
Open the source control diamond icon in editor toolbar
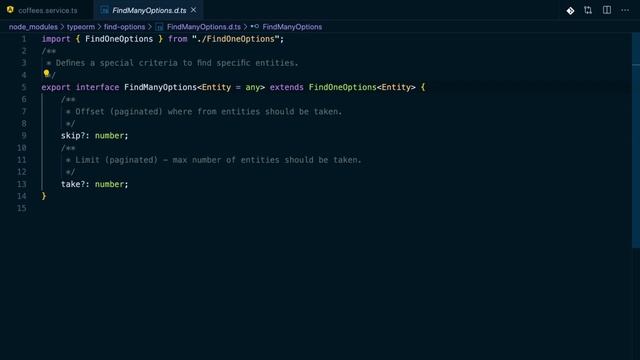click(x=570, y=11)
